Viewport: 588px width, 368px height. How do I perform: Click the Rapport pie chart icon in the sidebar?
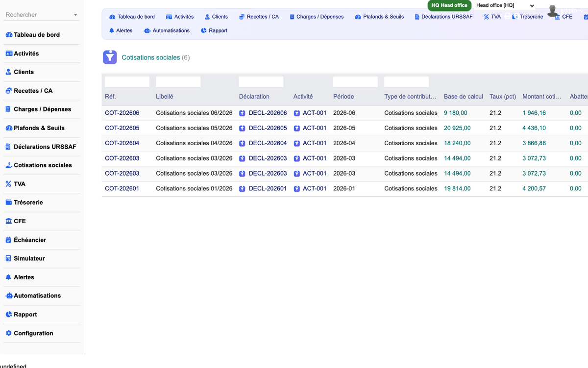[x=8, y=315]
